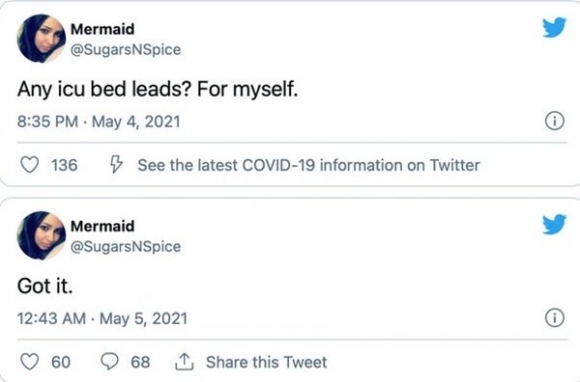The height and width of the screenshot is (382, 580).
Task: Like the 'Any icu bed leads?' tweet
Action: tap(29, 165)
